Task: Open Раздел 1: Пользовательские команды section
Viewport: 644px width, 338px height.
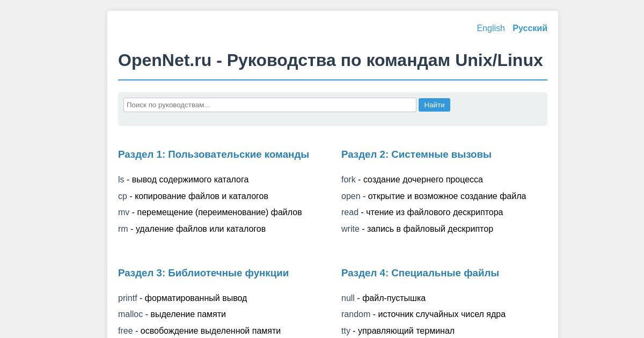Action: pos(214,155)
